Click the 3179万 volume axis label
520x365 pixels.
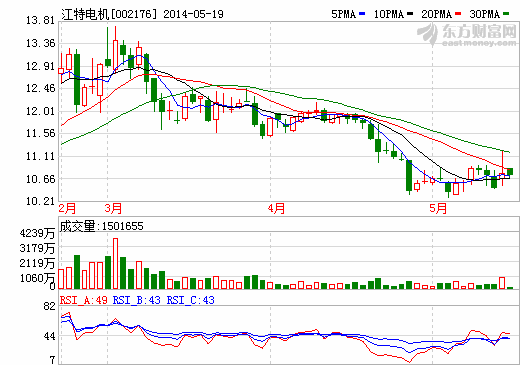click(37, 248)
